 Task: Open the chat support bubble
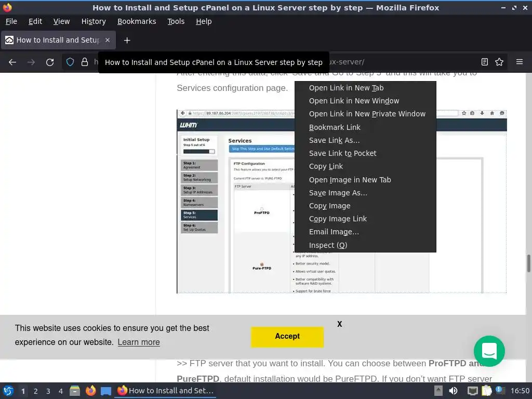pyautogui.click(x=489, y=351)
